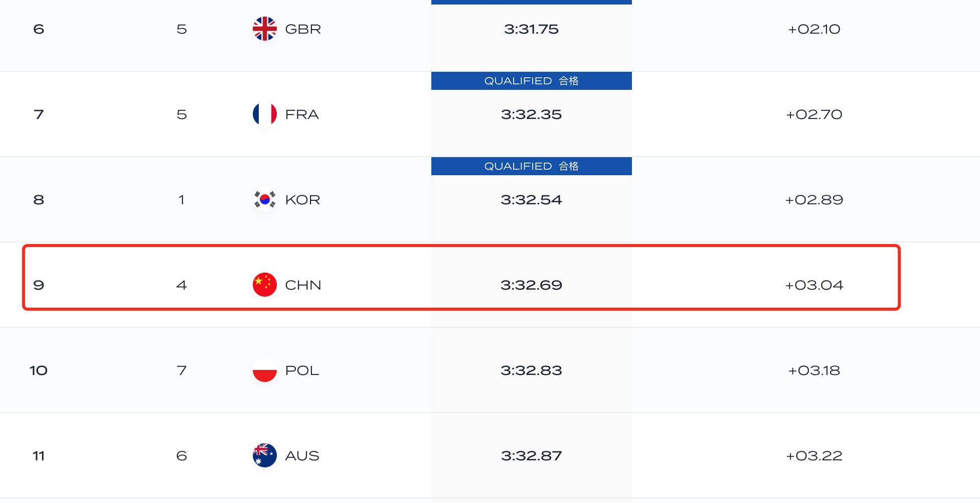Select the GBR team name
Viewport: 980px width, 503px height.
pyautogui.click(x=302, y=29)
